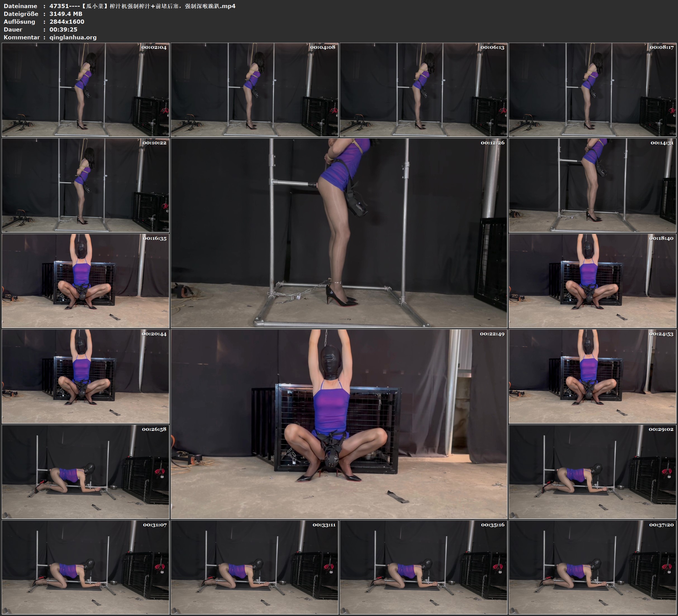Select the thumbnail at 00:14:31
Image resolution: width=678 pixels, height=616 pixels.
pos(592,185)
